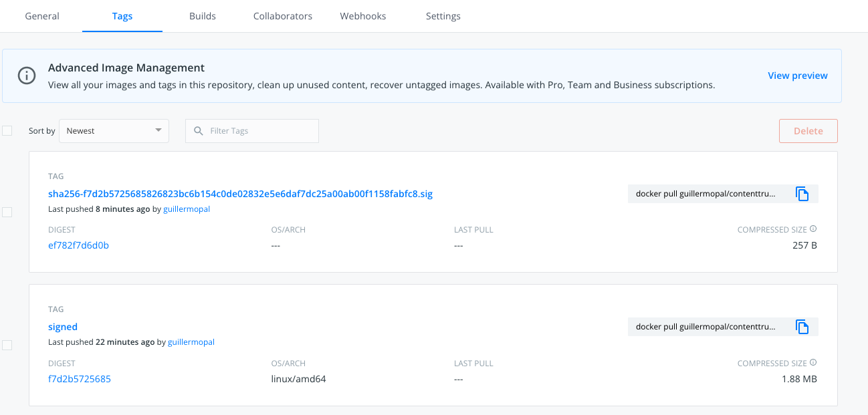Expand the sort options chevron

point(158,130)
